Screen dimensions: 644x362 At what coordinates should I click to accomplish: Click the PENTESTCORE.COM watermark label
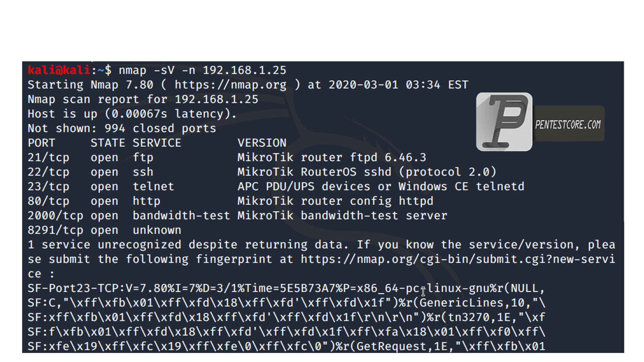tap(568, 125)
